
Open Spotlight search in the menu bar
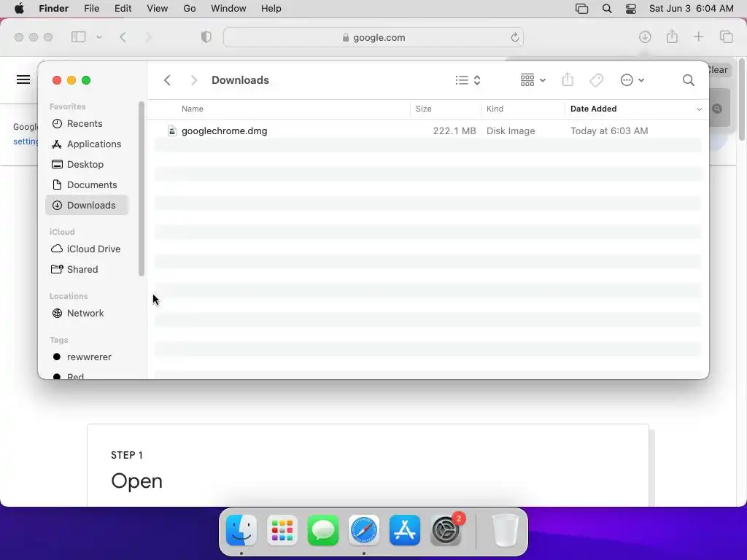point(607,9)
